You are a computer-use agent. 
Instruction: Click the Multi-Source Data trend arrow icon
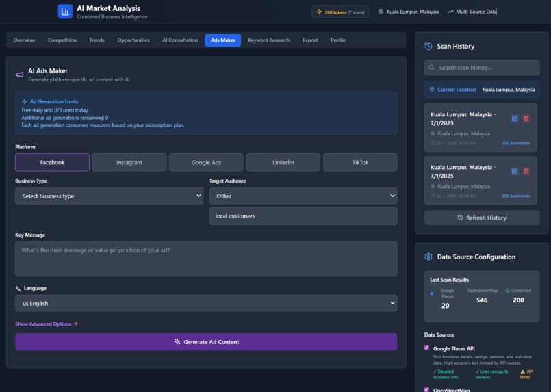pyautogui.click(x=450, y=12)
